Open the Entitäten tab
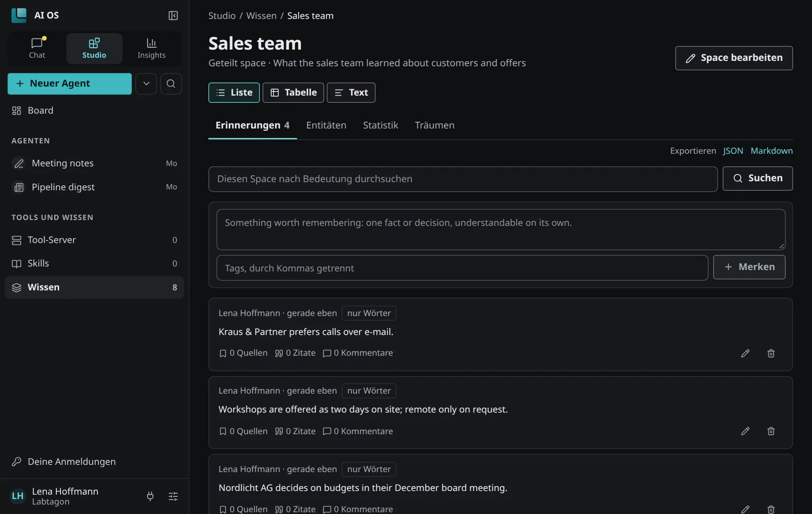This screenshot has height=514, width=812. 326,125
